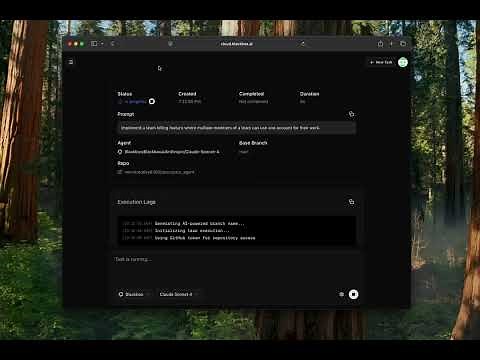Image resolution: width=480 pixels, height=360 pixels.
Task: Open the Blackbox agent dropdown
Action: coord(134,294)
